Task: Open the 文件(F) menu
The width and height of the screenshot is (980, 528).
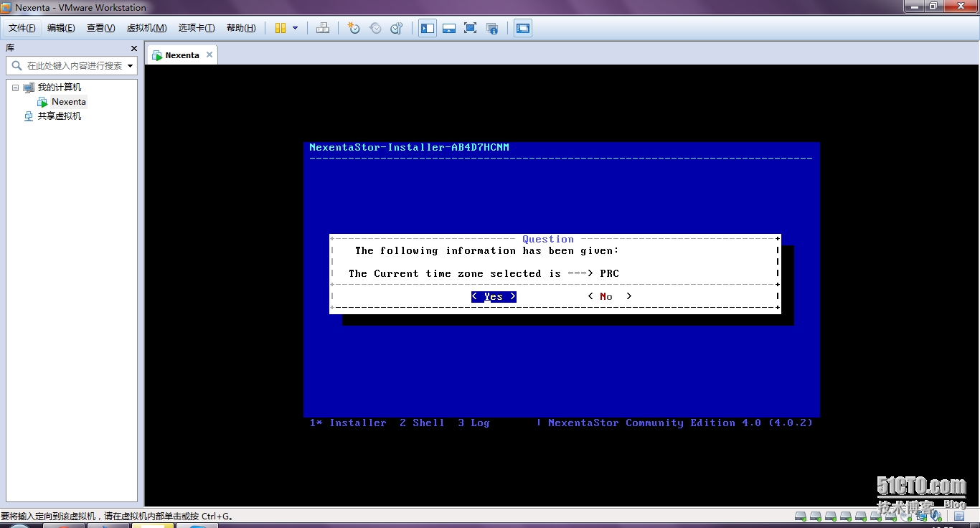Action: 22,28
